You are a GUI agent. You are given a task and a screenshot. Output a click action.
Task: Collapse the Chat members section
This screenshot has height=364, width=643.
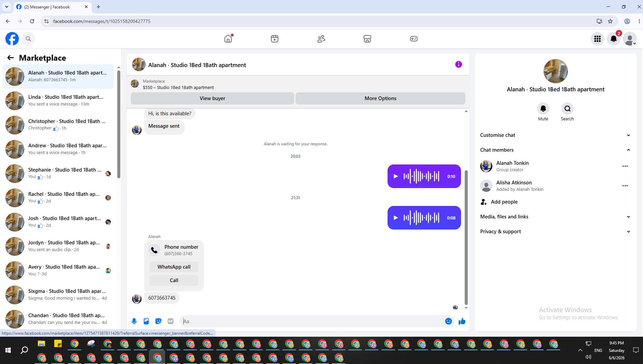pyautogui.click(x=555, y=150)
